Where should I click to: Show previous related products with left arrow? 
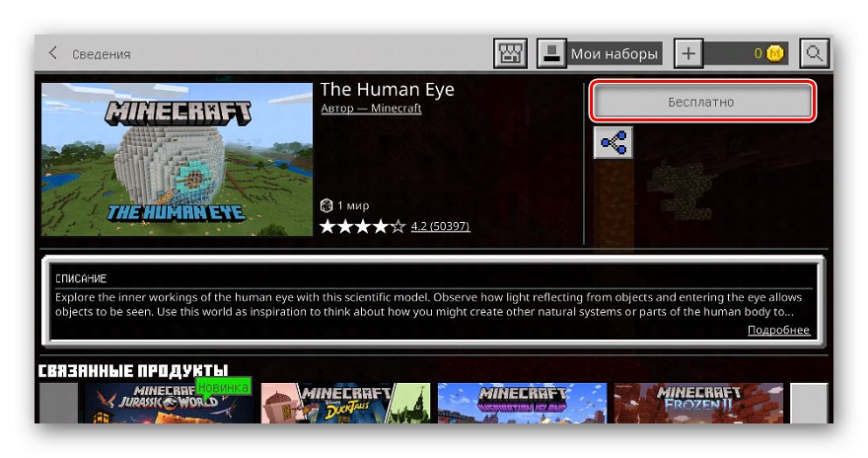click(58, 403)
